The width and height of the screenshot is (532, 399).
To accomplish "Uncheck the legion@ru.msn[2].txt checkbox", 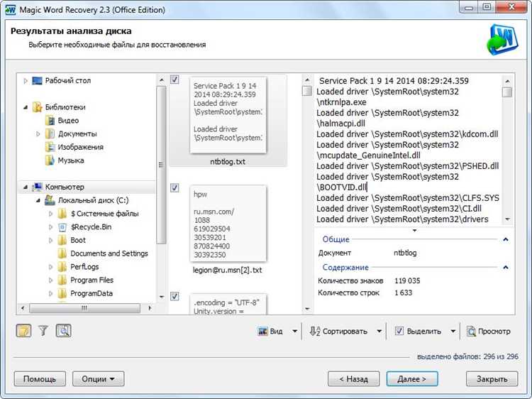I will (x=174, y=187).
